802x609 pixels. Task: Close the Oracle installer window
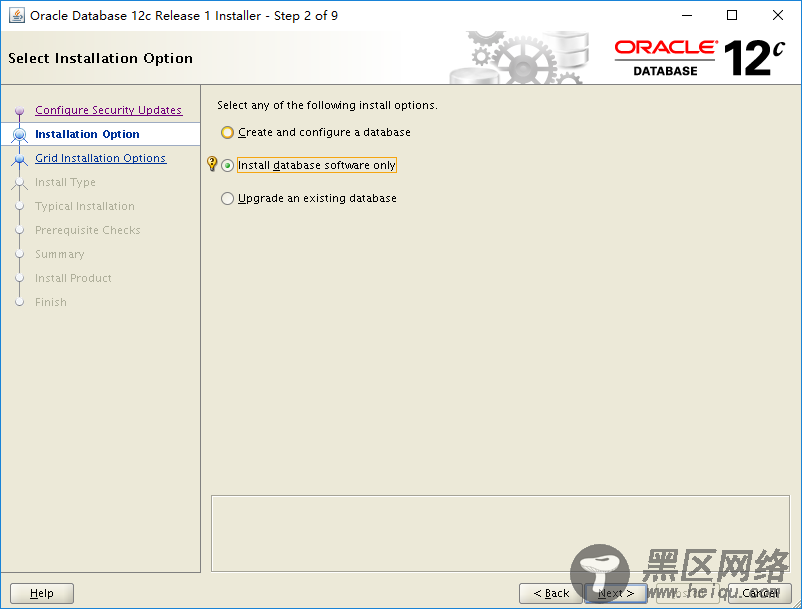[x=777, y=15]
